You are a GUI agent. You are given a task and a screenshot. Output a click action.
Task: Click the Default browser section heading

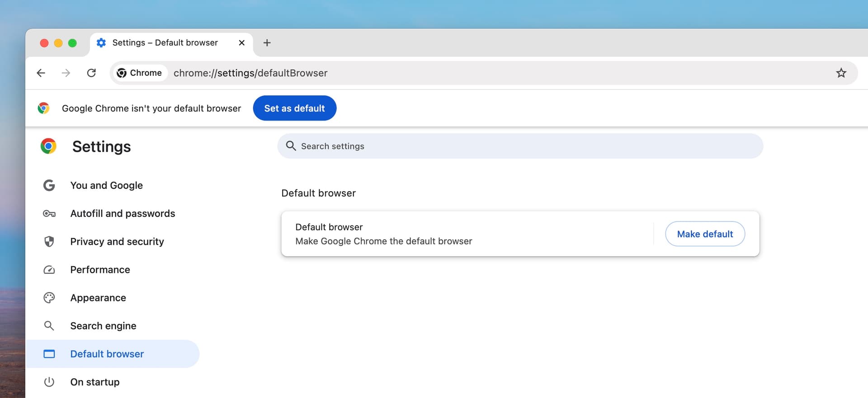pyautogui.click(x=318, y=193)
